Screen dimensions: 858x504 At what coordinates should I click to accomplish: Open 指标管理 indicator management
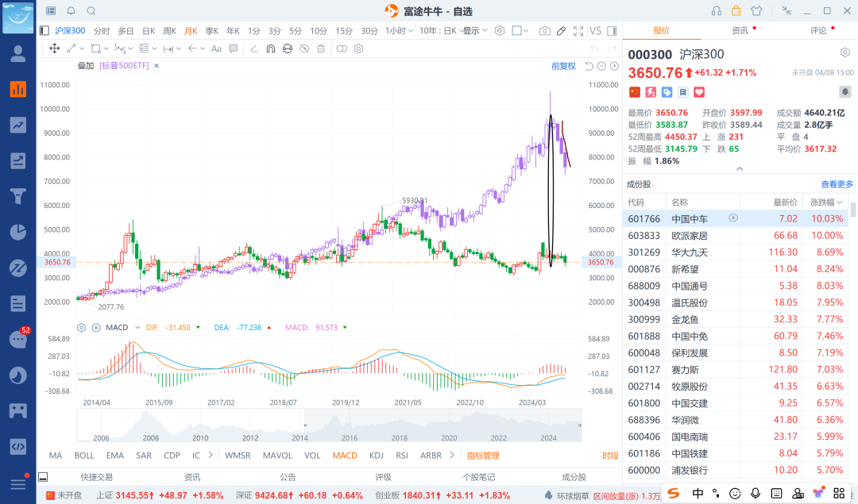point(483,456)
